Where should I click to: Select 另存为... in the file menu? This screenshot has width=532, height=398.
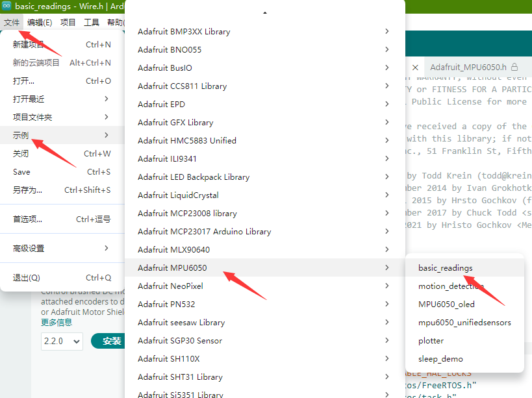62,190
